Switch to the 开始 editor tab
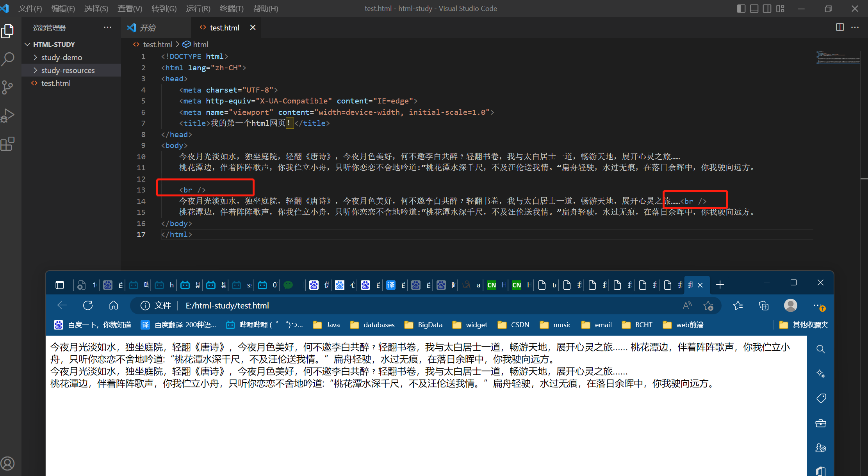 (148, 28)
